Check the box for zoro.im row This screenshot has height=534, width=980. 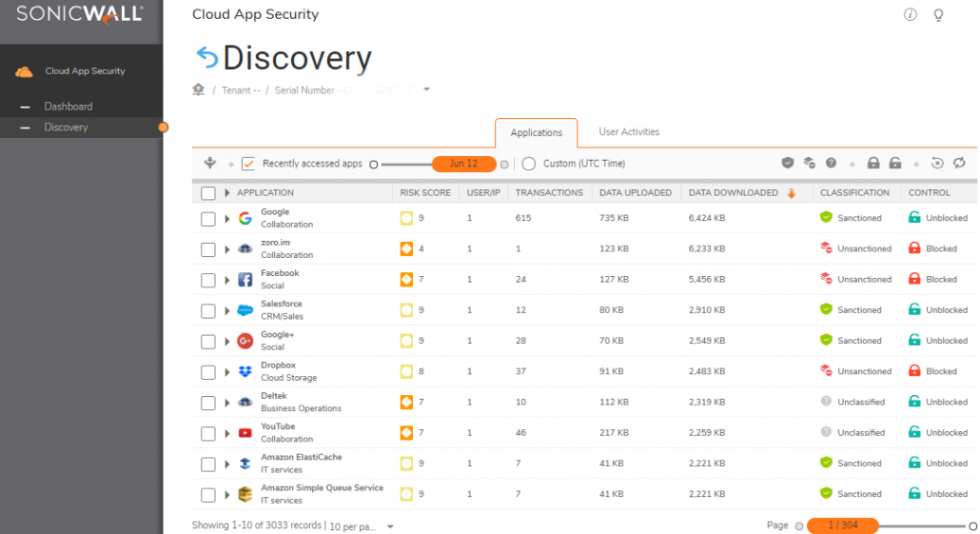pyautogui.click(x=208, y=249)
